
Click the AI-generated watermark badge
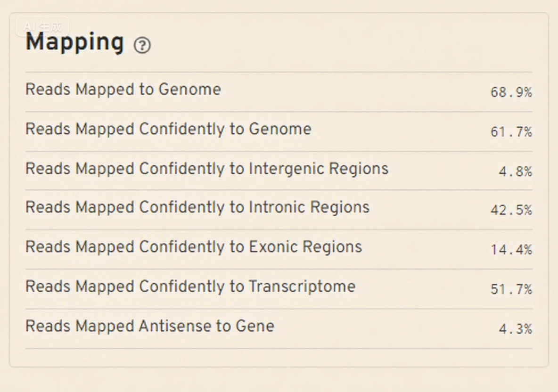pos(42,26)
